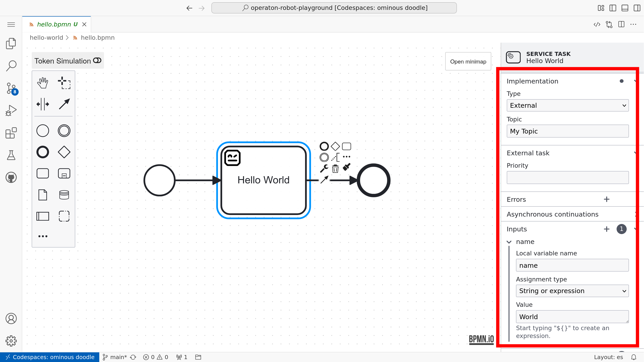Delete the Hello World task with trash icon
644x362 pixels.
[x=335, y=169]
